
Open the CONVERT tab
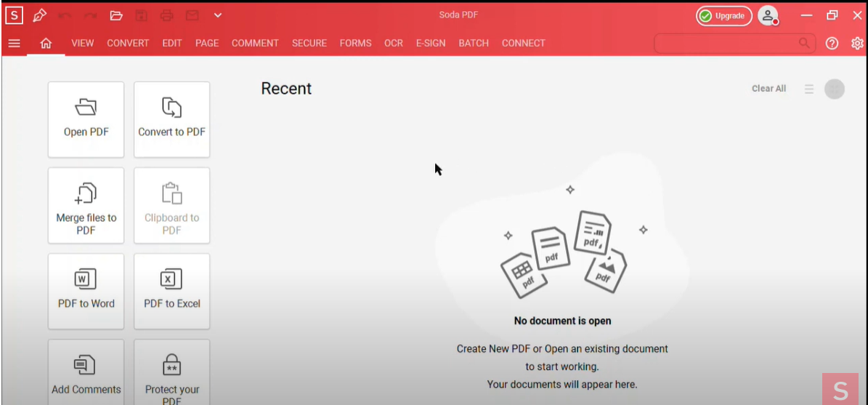point(128,43)
